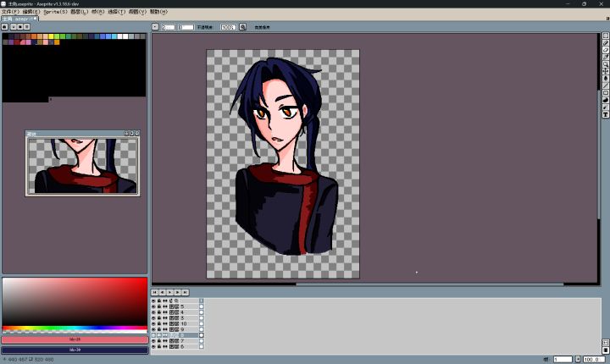Image resolution: width=610 pixels, height=364 pixels.
Task: Toggle visibility of selected layer 图层 8
Action: tap(153, 335)
